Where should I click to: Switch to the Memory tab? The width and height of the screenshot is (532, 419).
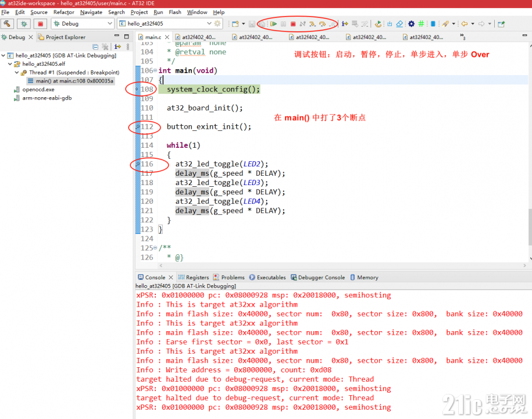(x=364, y=278)
